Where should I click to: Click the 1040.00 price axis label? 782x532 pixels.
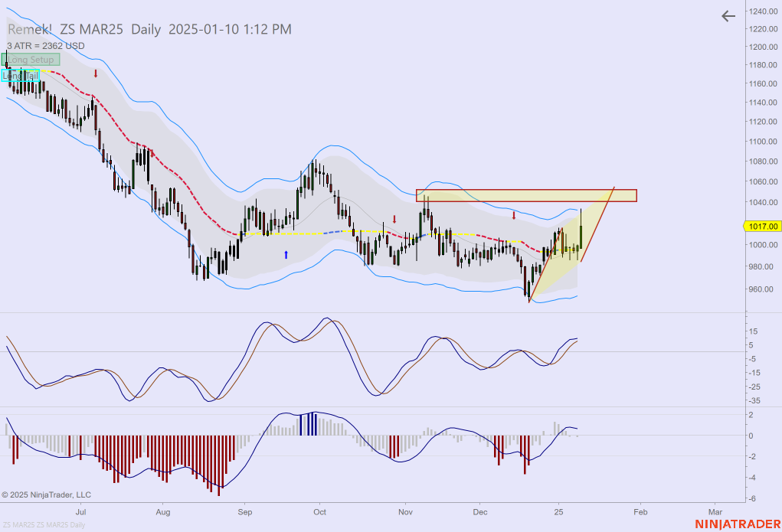[763, 202]
